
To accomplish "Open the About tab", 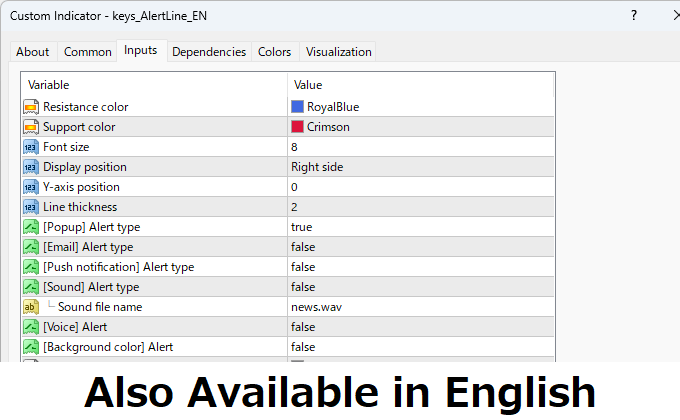I will pos(33,52).
